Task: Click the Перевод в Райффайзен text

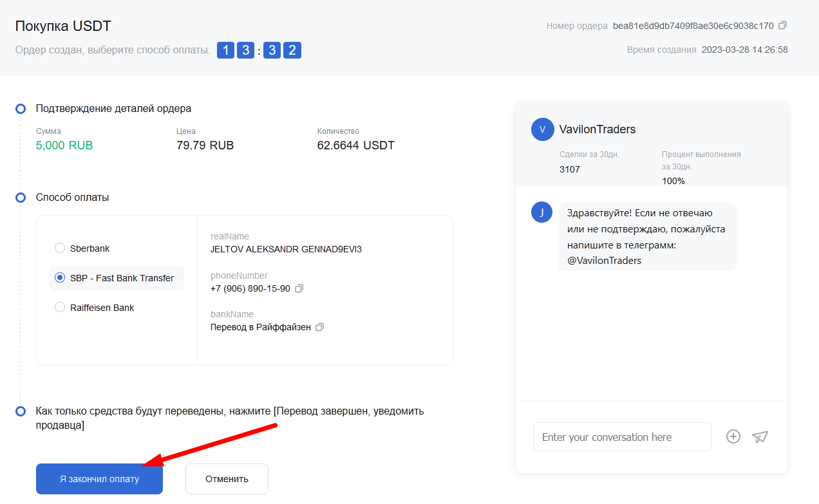Action: [261, 327]
